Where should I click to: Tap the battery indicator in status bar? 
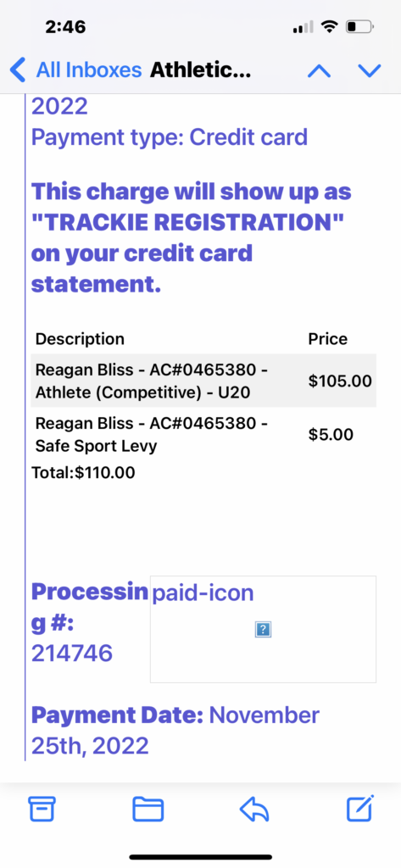[360, 26]
